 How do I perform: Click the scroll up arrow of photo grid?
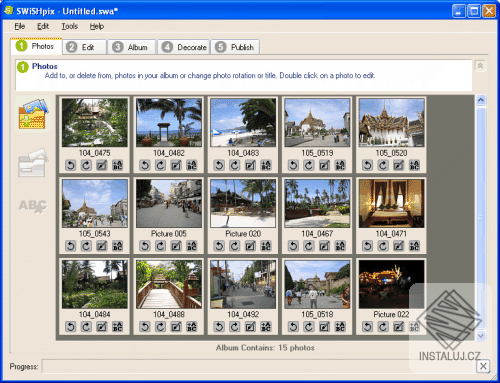(x=481, y=100)
